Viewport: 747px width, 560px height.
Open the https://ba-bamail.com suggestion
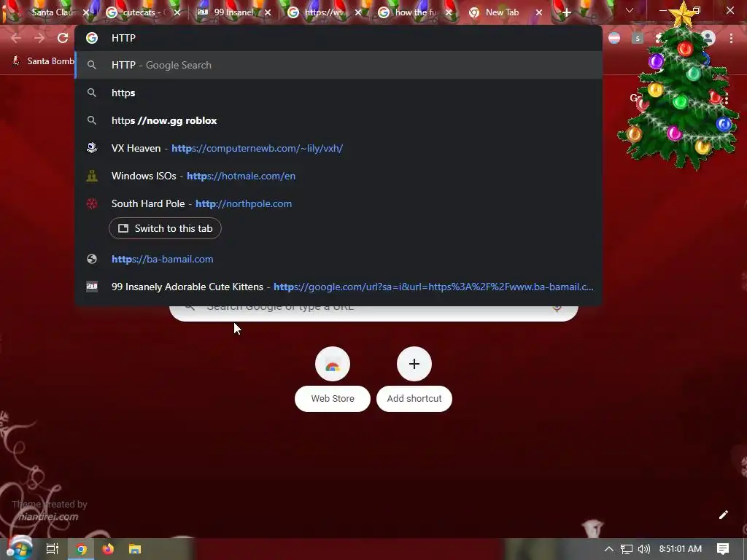coord(338,259)
